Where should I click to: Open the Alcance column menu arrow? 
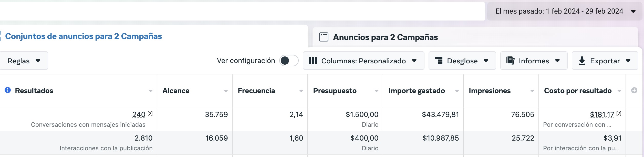point(226,91)
